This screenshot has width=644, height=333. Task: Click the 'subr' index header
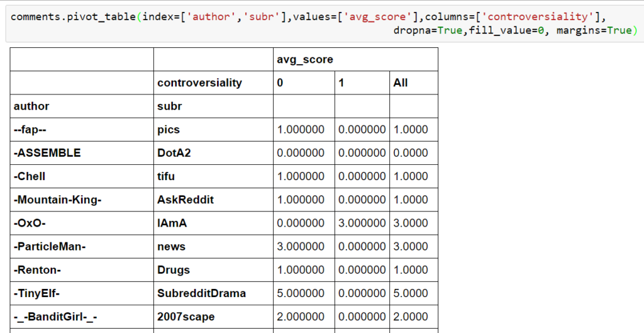(169, 106)
